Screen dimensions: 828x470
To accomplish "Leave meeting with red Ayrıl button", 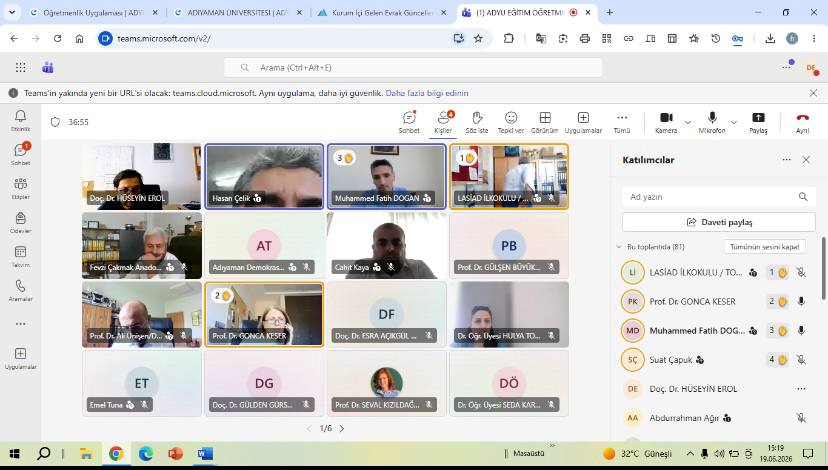I will coord(802,122).
